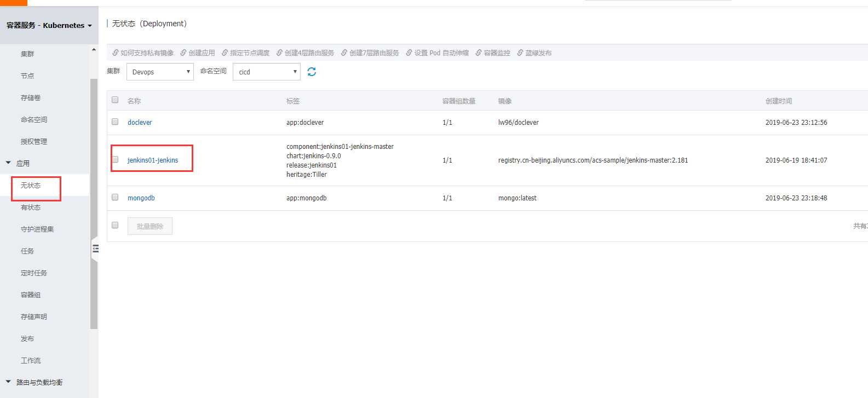Open 指定节点调度 help link
The height and width of the screenshot is (398, 868).
(246, 53)
